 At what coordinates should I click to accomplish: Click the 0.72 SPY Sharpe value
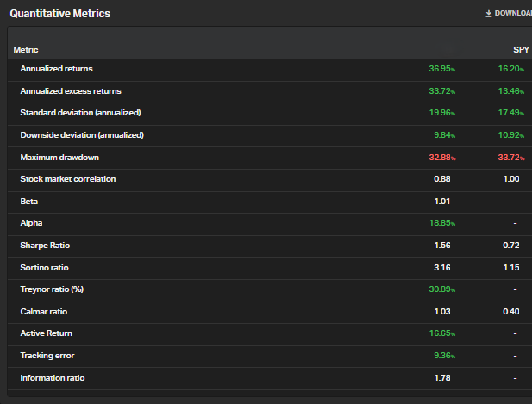pos(511,246)
